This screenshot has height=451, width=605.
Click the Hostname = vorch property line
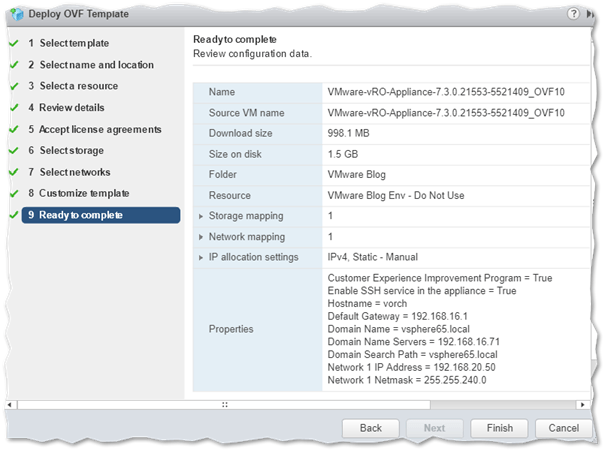coord(367,304)
